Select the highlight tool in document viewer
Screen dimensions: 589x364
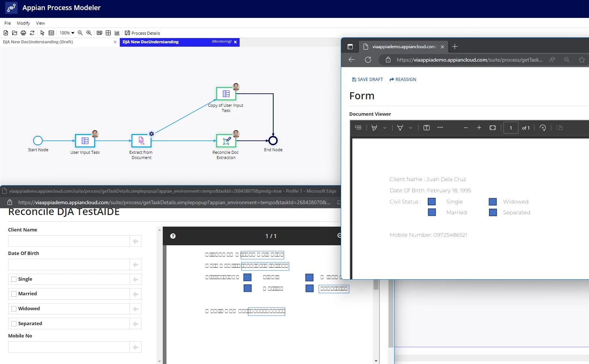(x=374, y=128)
